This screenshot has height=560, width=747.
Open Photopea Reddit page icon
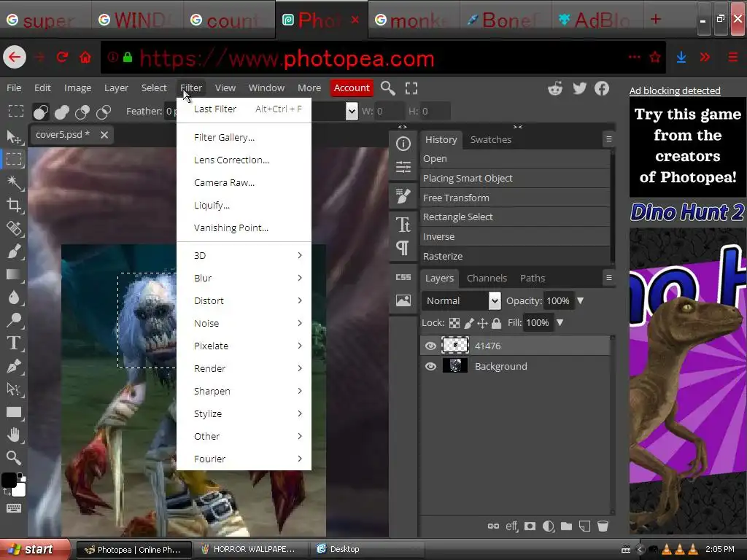[x=555, y=88]
